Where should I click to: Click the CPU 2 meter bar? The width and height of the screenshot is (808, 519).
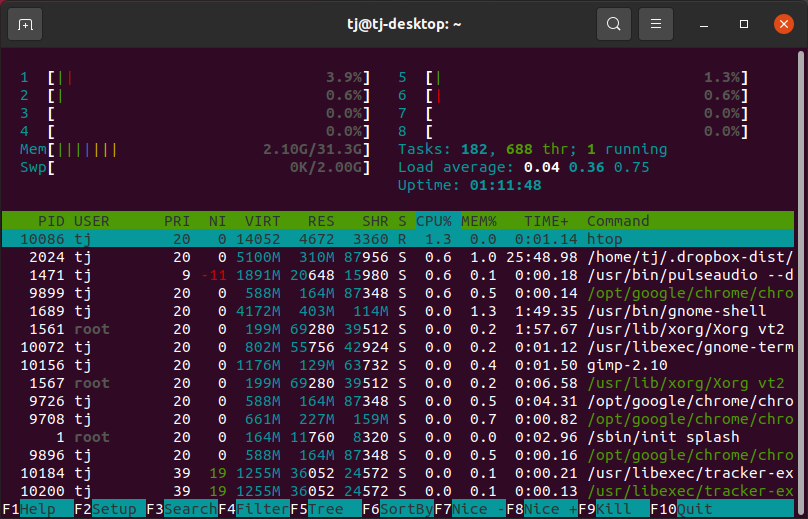pyautogui.click(x=195, y=95)
